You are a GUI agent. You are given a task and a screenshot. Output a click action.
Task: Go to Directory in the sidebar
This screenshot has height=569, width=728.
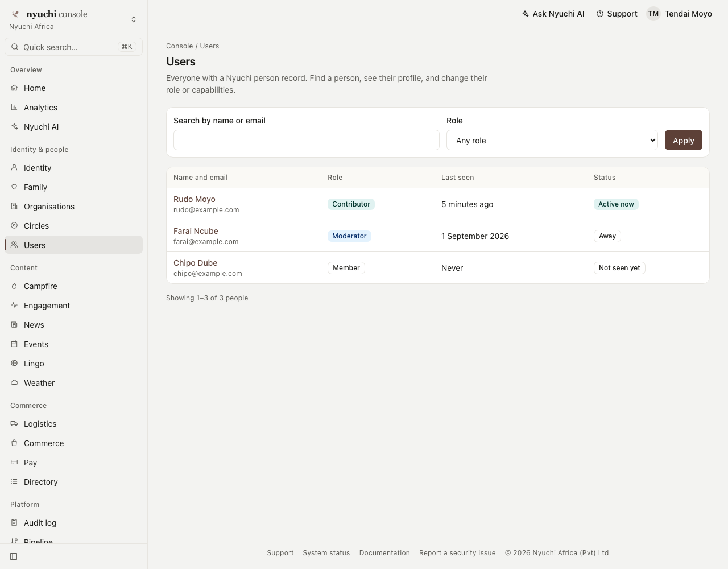[74, 482]
